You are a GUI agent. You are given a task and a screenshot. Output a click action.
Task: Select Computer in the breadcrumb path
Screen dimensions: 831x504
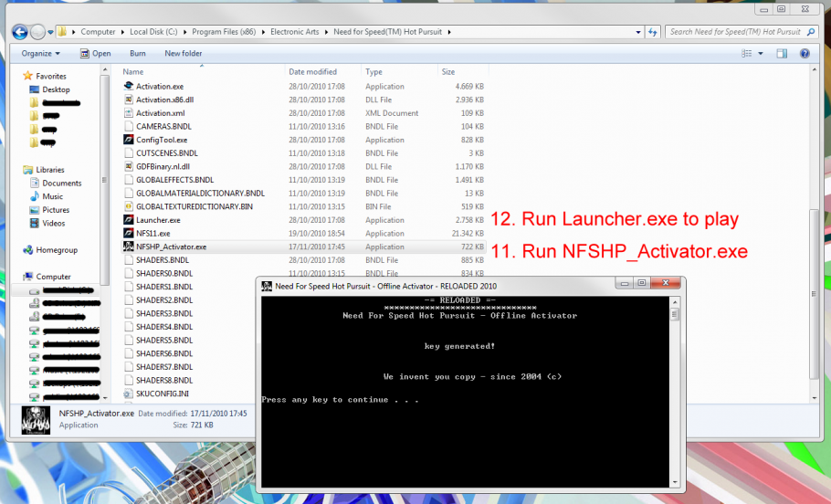point(98,32)
